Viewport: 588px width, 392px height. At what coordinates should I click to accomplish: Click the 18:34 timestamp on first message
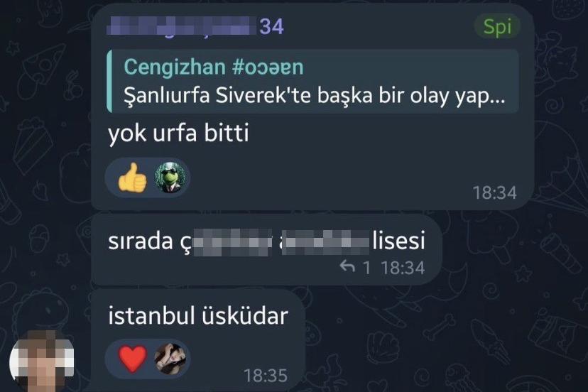coord(495,193)
